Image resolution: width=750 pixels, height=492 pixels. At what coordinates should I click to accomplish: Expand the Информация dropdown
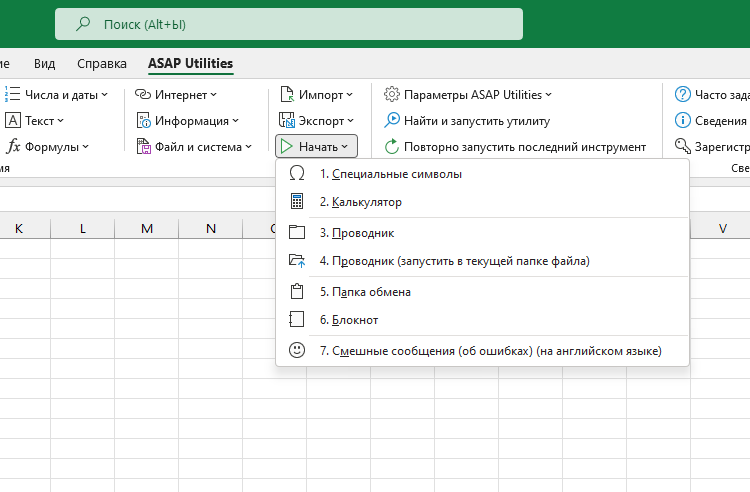[x=235, y=120]
